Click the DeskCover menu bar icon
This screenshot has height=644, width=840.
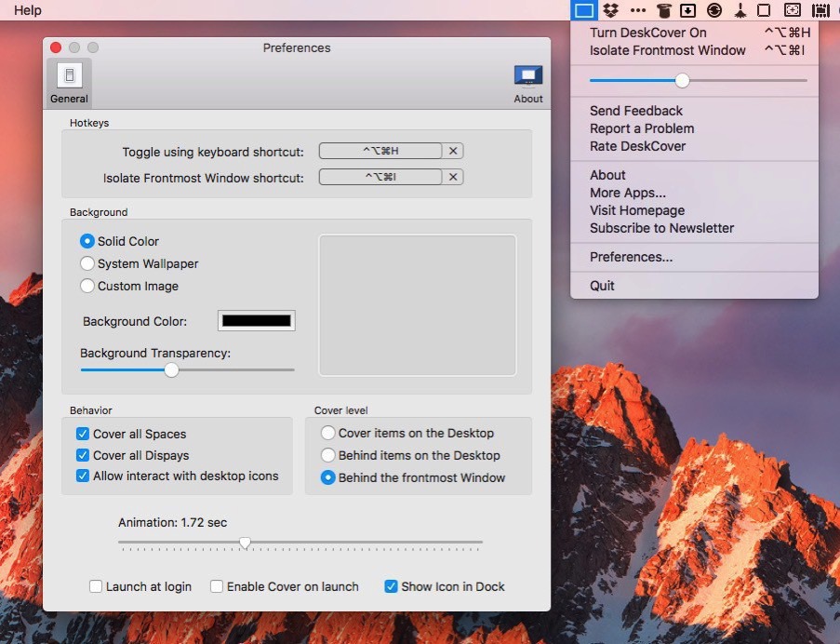pos(583,10)
